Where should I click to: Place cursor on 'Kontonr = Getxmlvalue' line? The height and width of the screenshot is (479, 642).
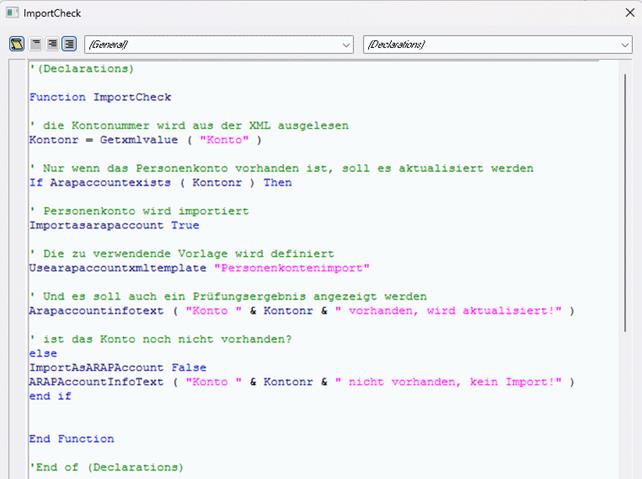145,141
